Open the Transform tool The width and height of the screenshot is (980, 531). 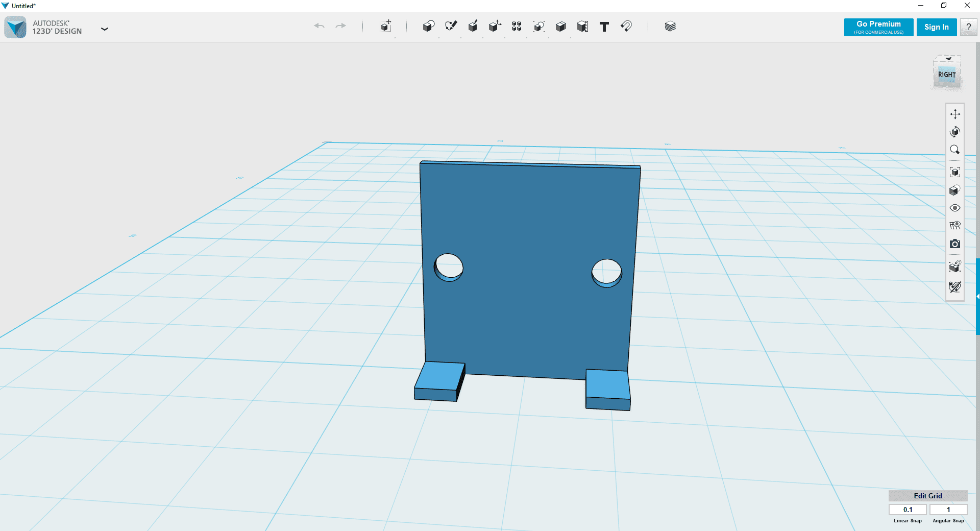pyautogui.click(x=385, y=26)
